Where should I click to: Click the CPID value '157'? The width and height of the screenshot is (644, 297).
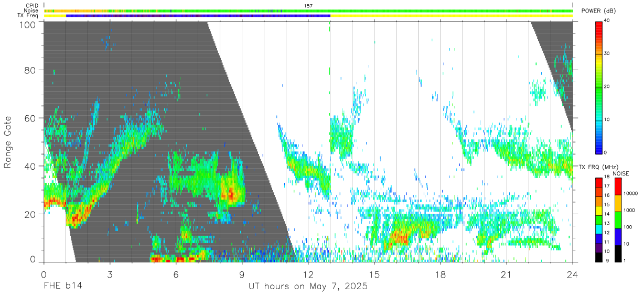[x=308, y=5]
